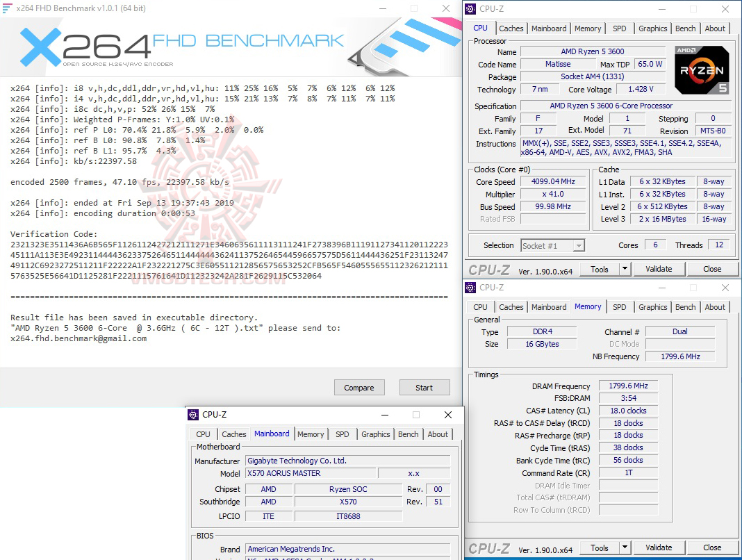Switch to CPU tab in Memory CPU-Z window
Viewport: 742px width, 560px height.
[x=480, y=307]
